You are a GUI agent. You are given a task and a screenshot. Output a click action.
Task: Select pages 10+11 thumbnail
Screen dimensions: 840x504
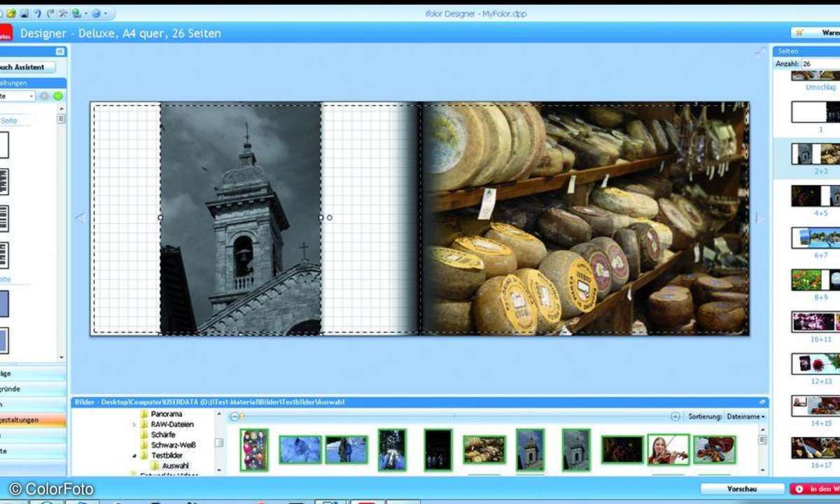[815, 322]
